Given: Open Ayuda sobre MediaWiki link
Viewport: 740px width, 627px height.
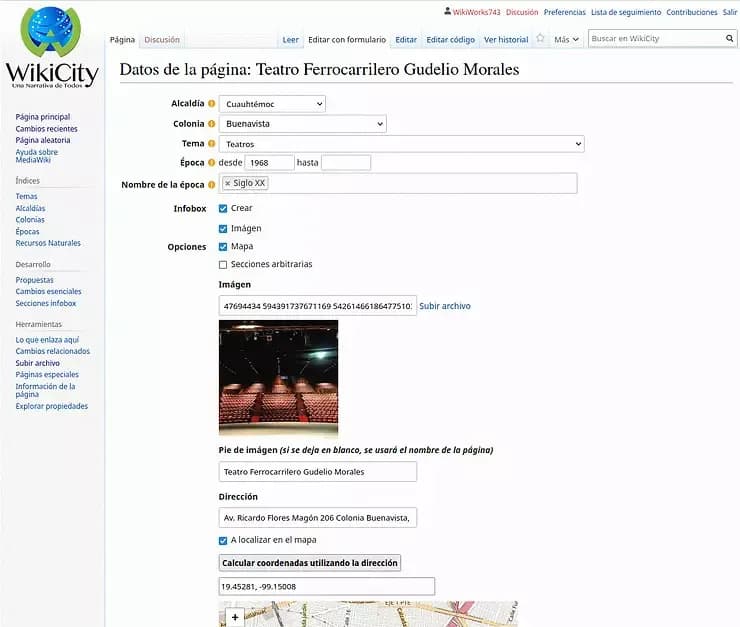Looking at the screenshot, I should point(36,156).
